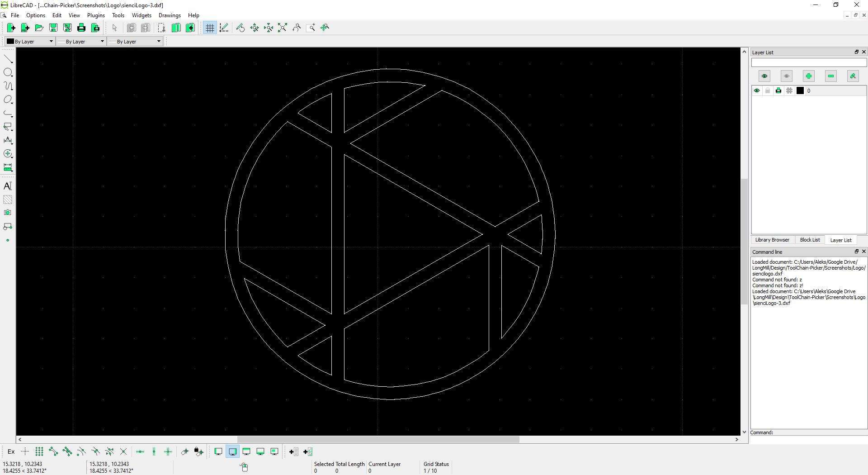868x475 pixels.
Task: Click the horizontal scrollbar of the canvas
Action: click(x=378, y=440)
